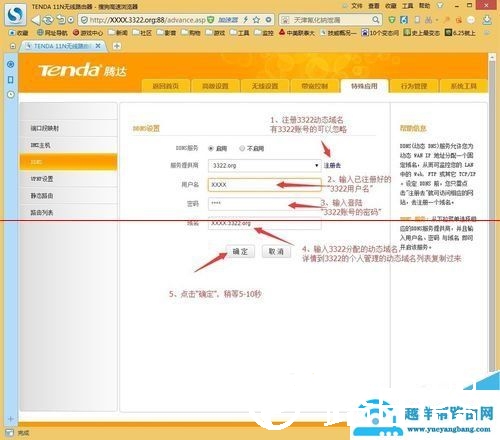This screenshot has width=500, height=440.
Task: Open the 游戏中心 bookmark
Action: 88,33
